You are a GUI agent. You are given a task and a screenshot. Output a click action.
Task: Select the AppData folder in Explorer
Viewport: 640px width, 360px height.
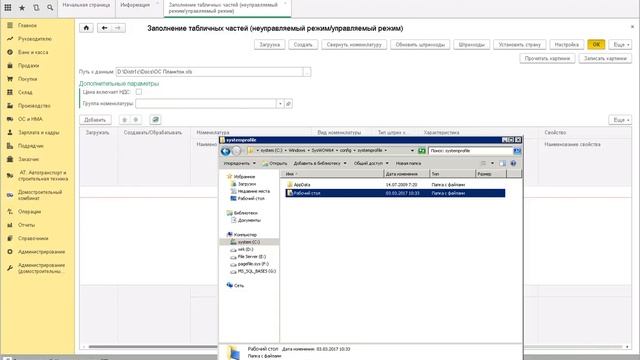click(x=302, y=184)
